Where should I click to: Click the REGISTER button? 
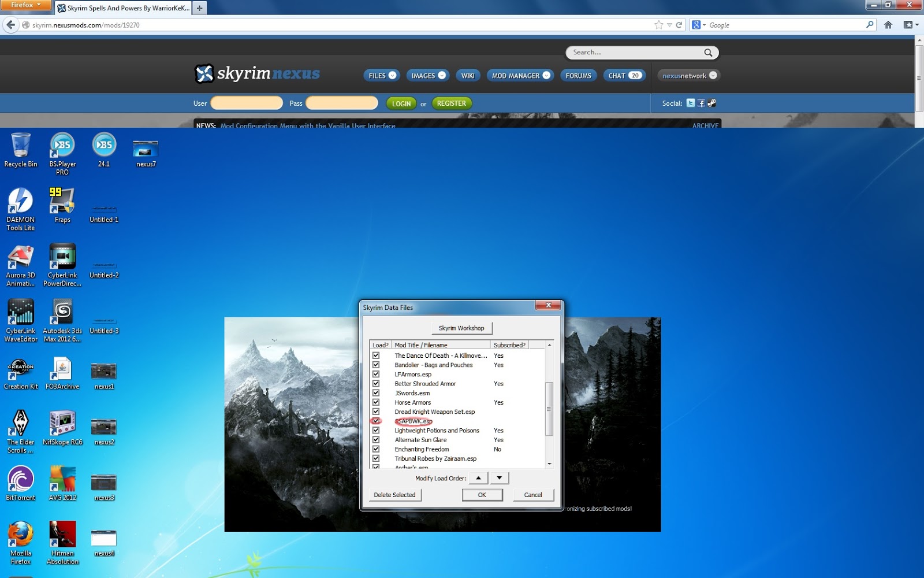point(451,103)
